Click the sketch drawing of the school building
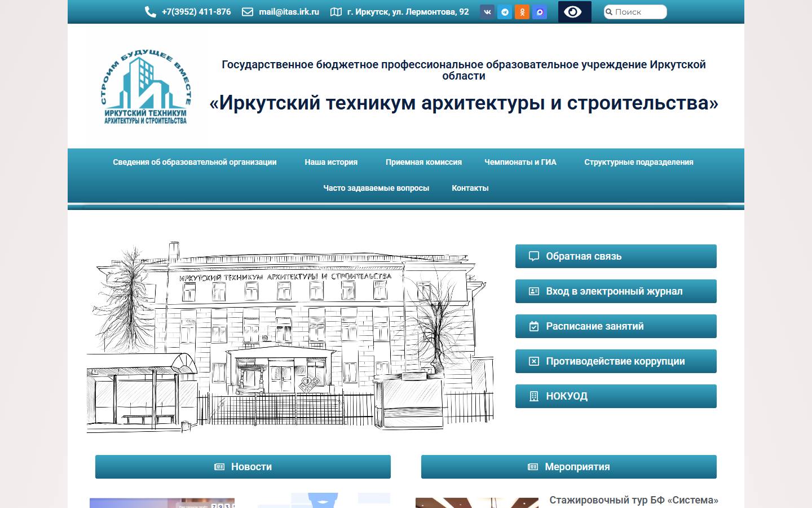The height and width of the screenshot is (508, 812). coord(290,338)
